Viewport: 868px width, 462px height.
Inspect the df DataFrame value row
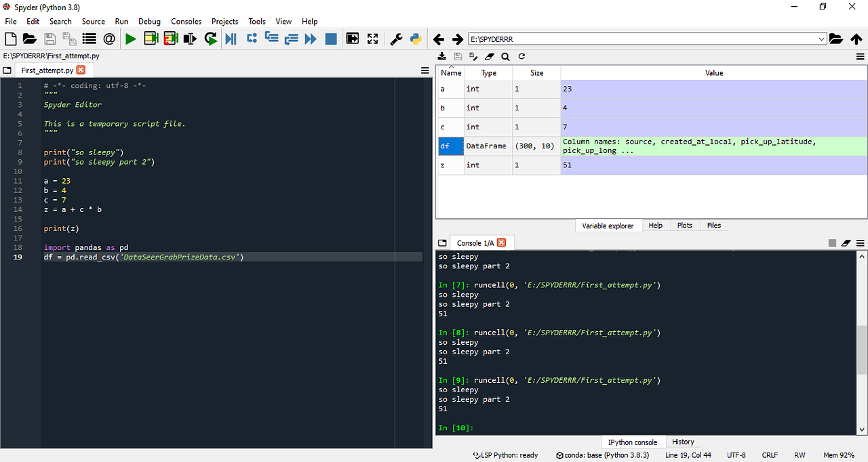coord(712,146)
